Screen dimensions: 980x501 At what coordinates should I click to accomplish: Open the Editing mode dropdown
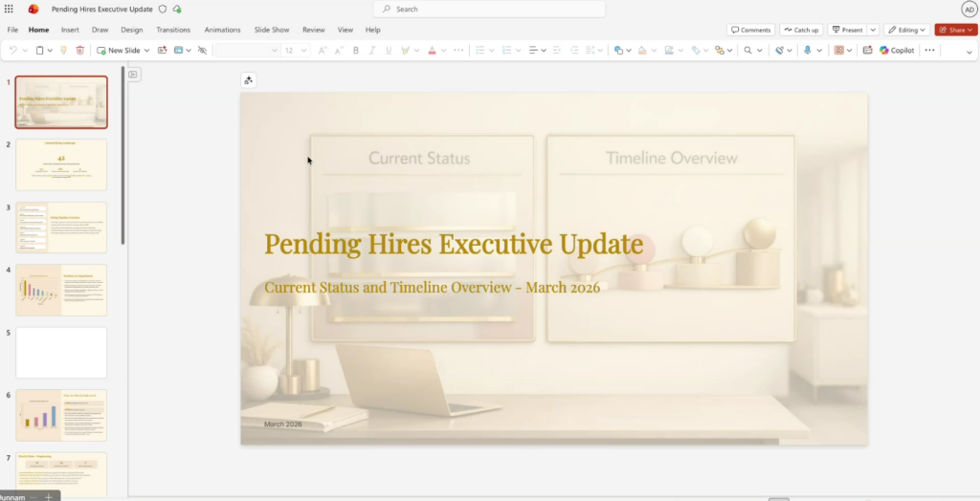pyautogui.click(x=907, y=30)
